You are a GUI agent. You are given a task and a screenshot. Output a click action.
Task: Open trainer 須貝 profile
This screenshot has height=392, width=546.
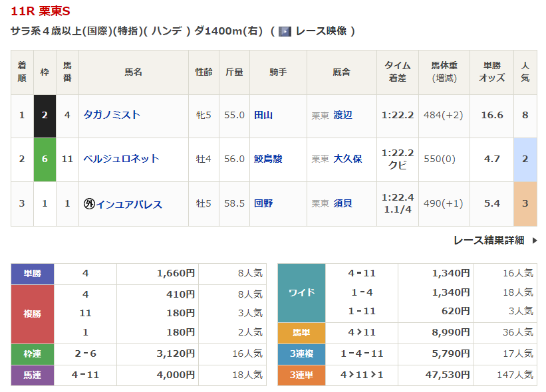point(342,203)
